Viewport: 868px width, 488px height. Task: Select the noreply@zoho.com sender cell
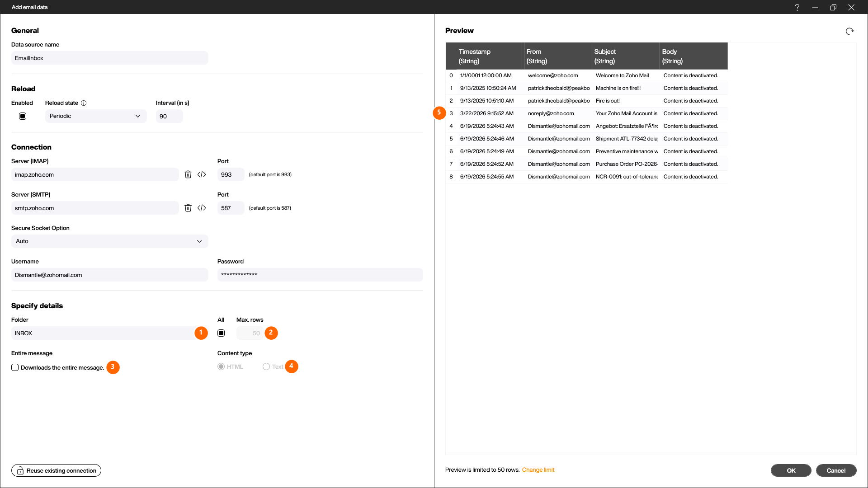558,113
